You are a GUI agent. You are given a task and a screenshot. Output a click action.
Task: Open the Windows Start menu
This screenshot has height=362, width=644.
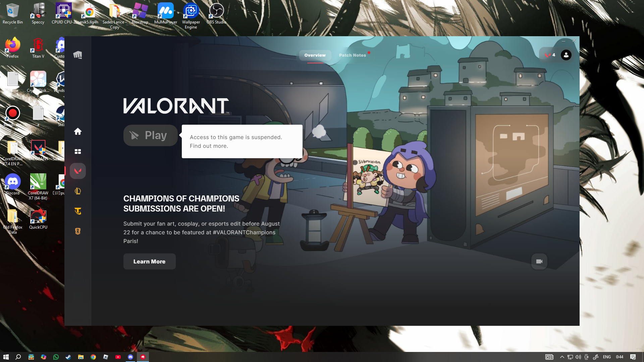pos(6,357)
